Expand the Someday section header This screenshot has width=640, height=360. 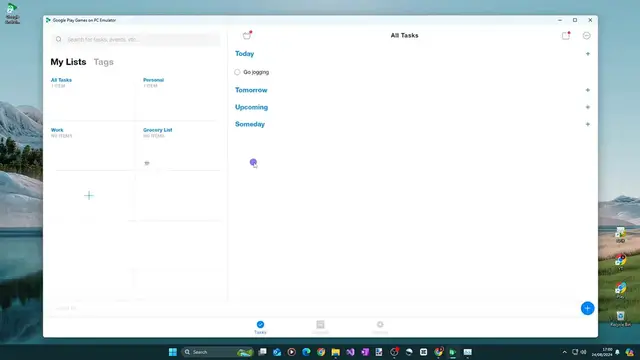[x=250, y=124]
